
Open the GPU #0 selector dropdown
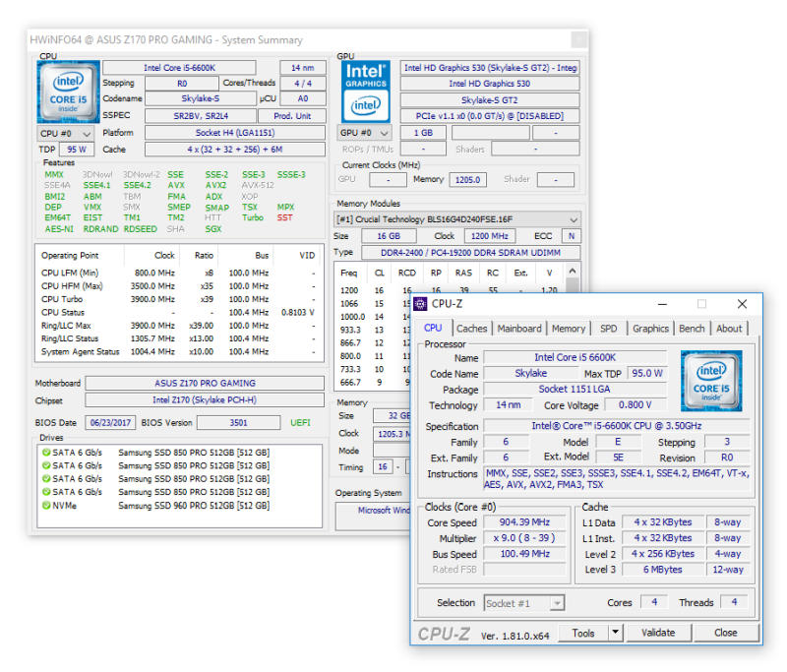[364, 133]
